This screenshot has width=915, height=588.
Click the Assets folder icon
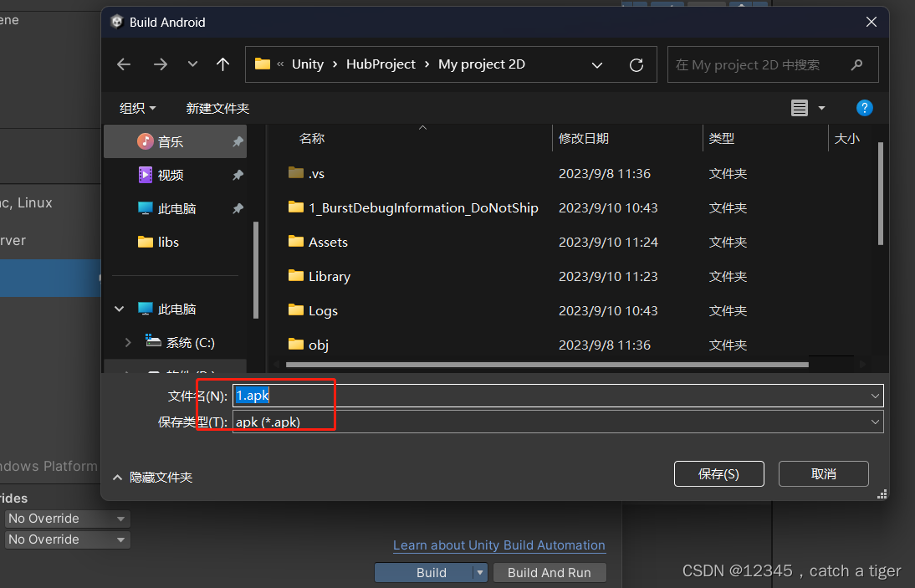coord(296,242)
